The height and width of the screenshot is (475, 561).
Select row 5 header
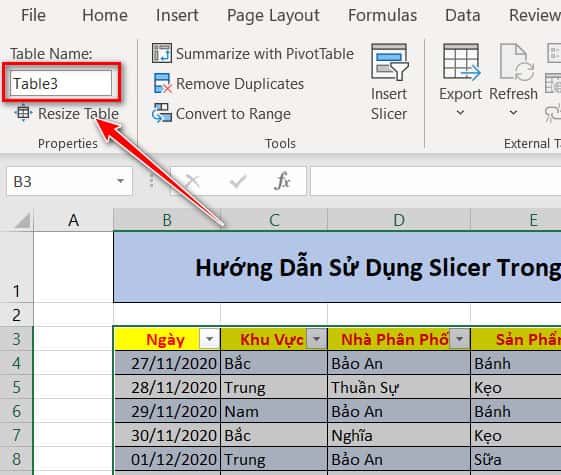tap(16, 387)
